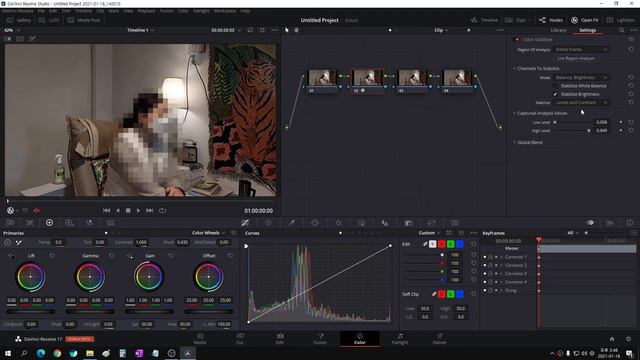Go to the Color page
The height and width of the screenshot is (360, 640).
click(x=360, y=339)
